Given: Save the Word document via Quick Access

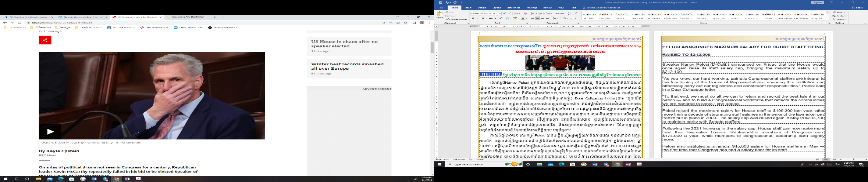Looking at the screenshot, I should pyautogui.click(x=440, y=3).
